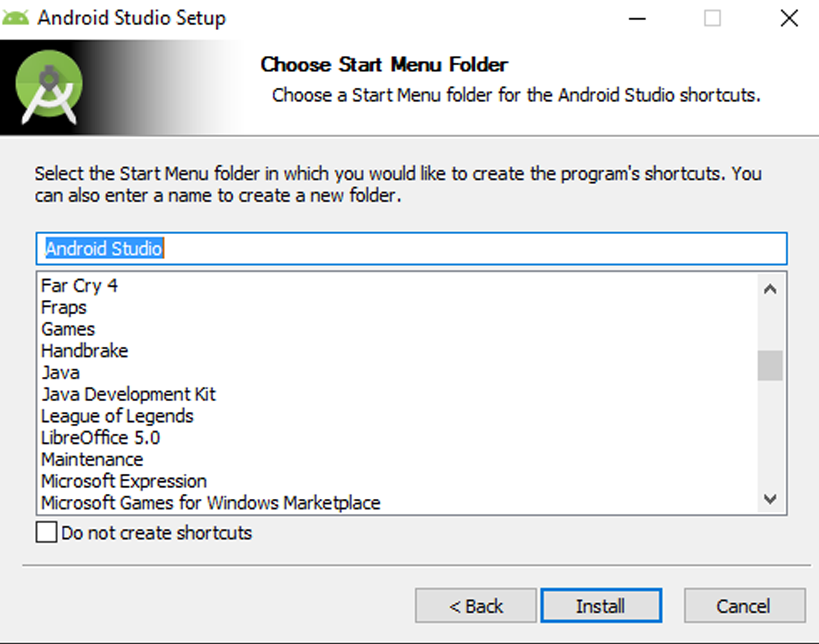Screen dimensions: 819x644
Task: Click the folder list scroll down arrow
Action: coord(770,499)
